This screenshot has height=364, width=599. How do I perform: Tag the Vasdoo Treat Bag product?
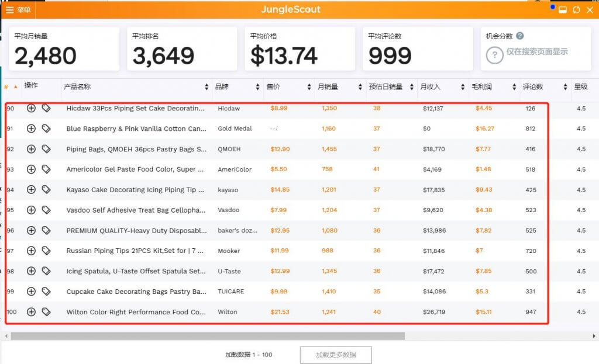tap(46, 210)
